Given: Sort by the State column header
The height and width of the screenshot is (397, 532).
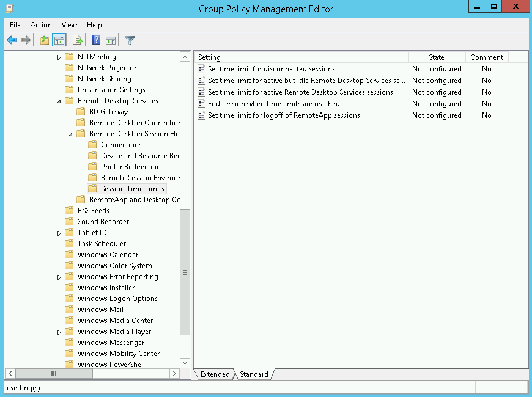Looking at the screenshot, I should 437,57.
